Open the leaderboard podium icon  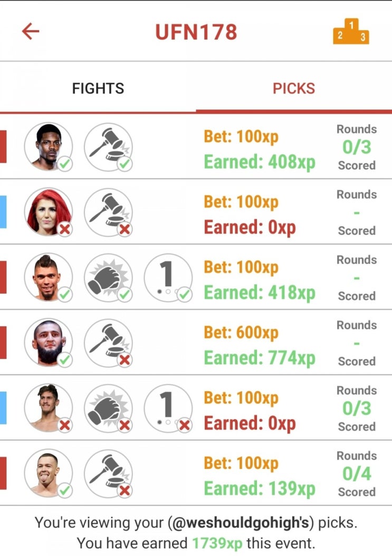pyautogui.click(x=351, y=31)
